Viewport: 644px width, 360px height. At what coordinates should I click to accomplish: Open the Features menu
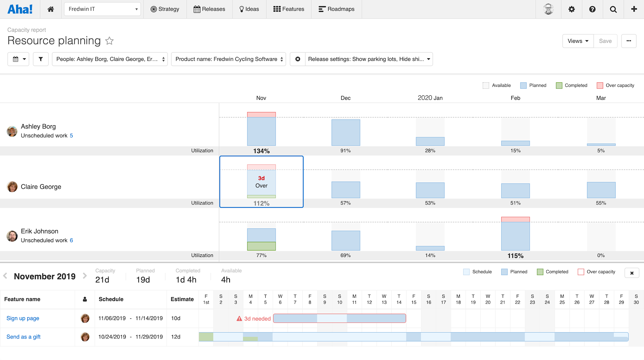[289, 9]
